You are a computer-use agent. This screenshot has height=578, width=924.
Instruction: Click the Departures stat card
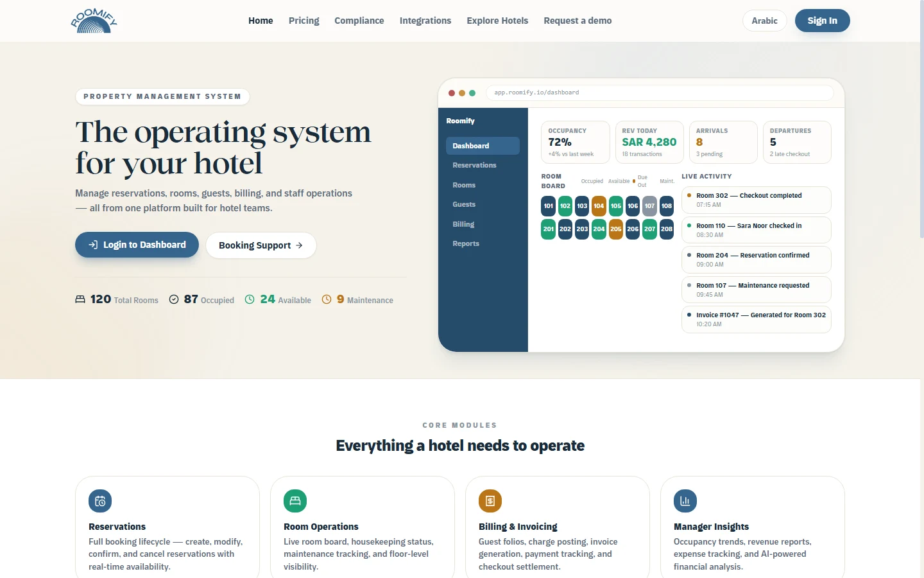coord(797,142)
